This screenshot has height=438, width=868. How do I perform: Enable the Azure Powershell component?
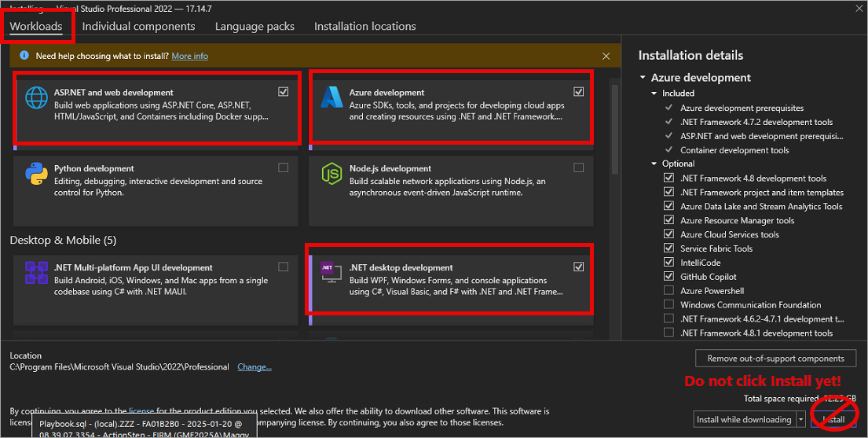668,290
